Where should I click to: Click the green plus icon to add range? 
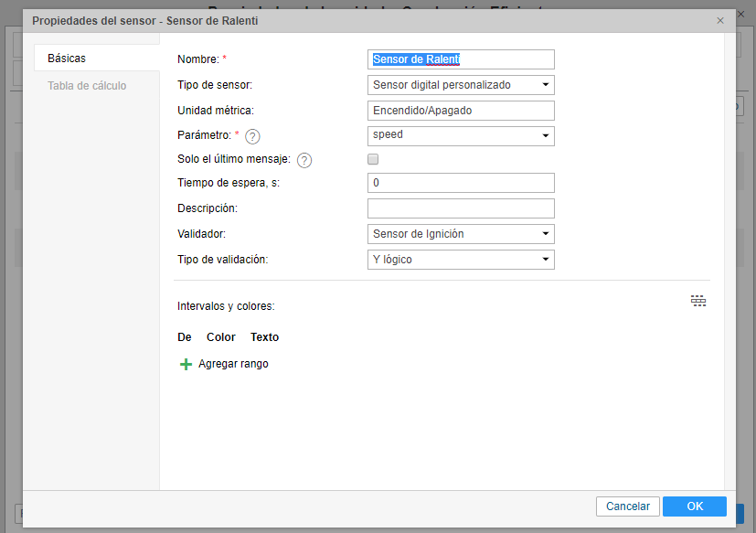(186, 364)
